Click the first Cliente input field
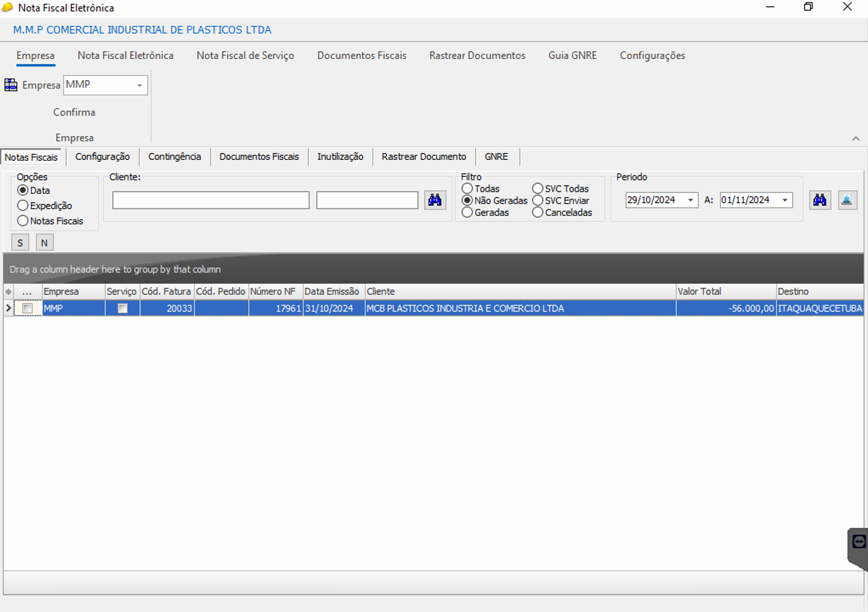The height and width of the screenshot is (612, 868). (211, 201)
